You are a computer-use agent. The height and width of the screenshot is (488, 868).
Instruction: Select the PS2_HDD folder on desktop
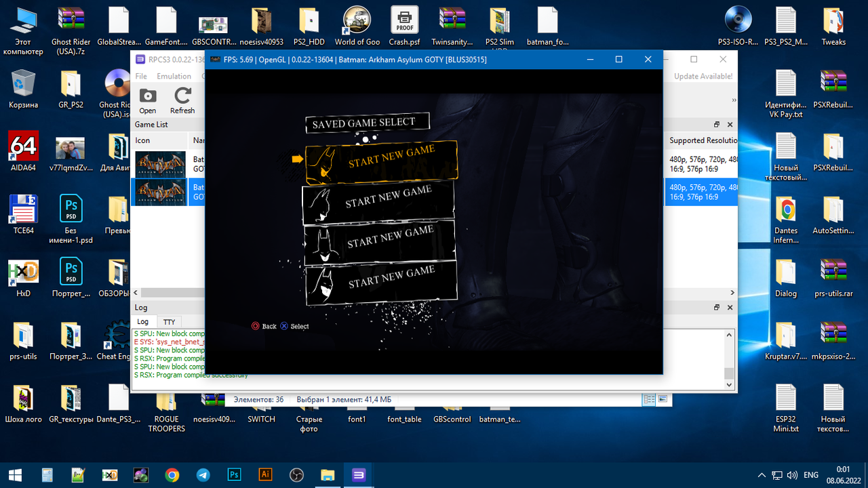[310, 26]
